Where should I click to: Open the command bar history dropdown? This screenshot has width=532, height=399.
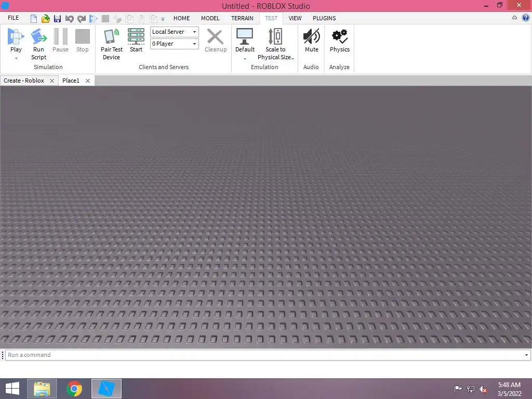tap(527, 355)
